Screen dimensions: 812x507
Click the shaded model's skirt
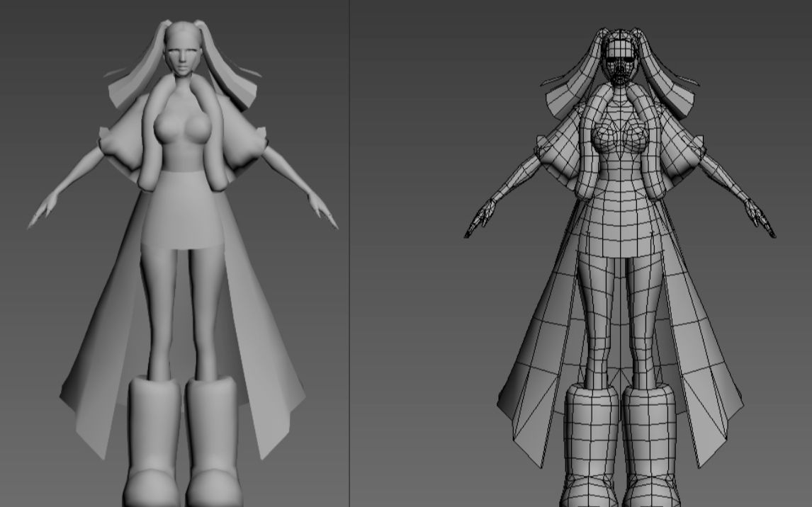point(183,210)
